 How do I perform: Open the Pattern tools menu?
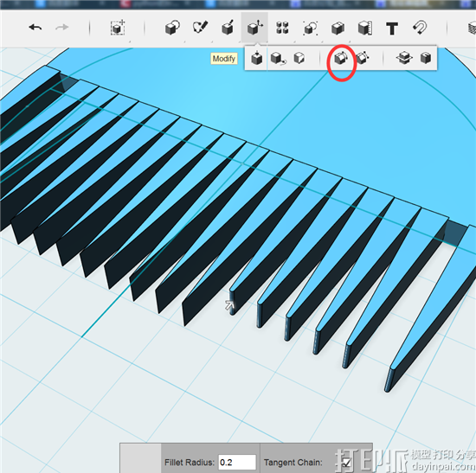282,28
